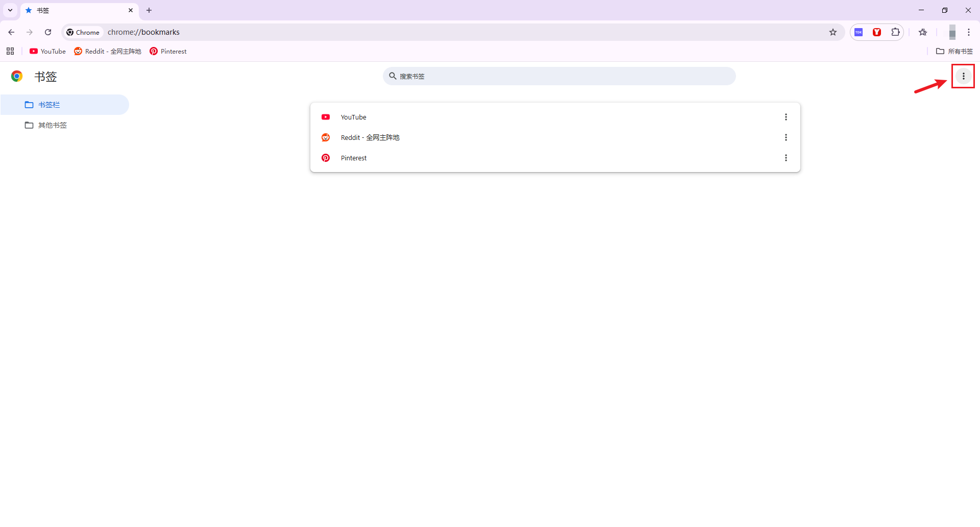
Task: Open the apps grid shortcut
Action: click(x=10, y=51)
